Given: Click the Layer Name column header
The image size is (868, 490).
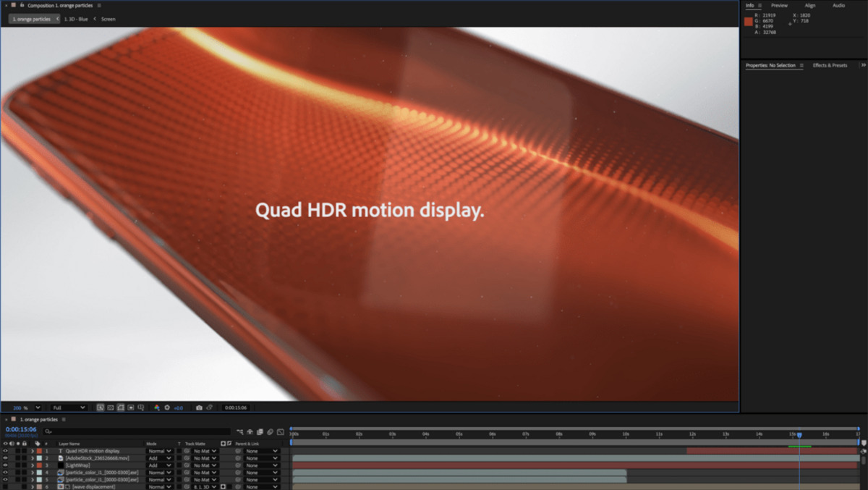Looking at the screenshot, I should [69, 444].
